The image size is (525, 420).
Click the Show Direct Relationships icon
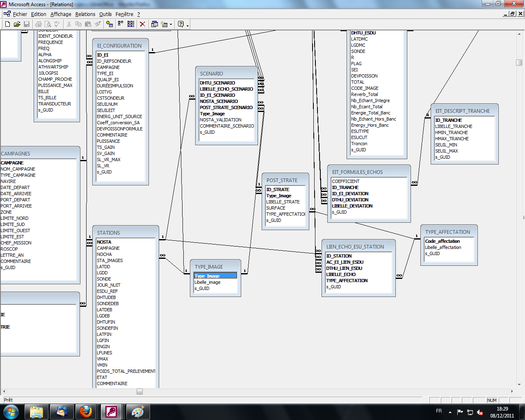tap(121, 24)
